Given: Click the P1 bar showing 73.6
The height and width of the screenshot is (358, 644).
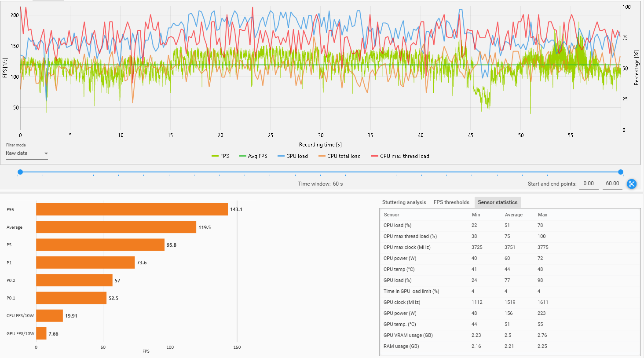Looking at the screenshot, I should tap(85, 263).
